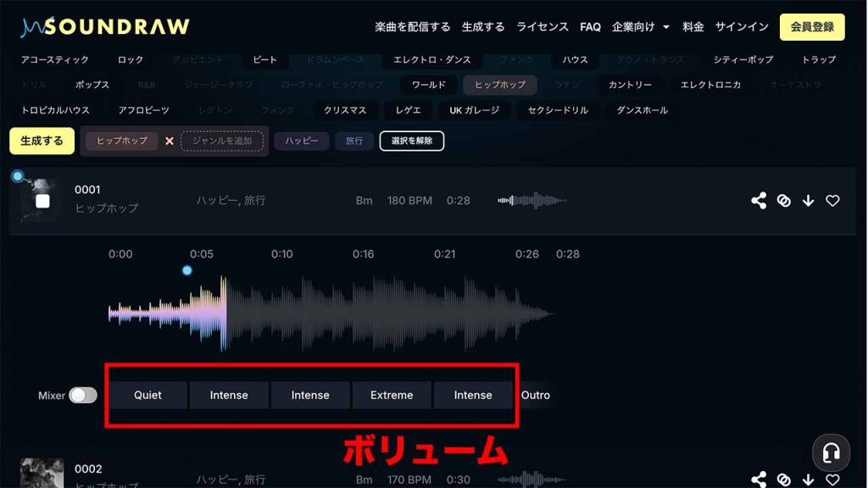Select ビート genre
This screenshot has height=488, width=868.
point(264,60)
